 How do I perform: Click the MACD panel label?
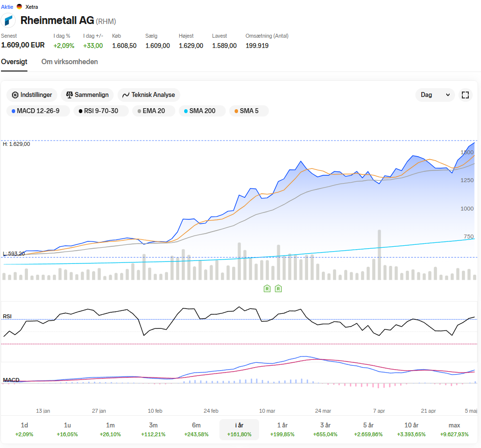pos(11,380)
